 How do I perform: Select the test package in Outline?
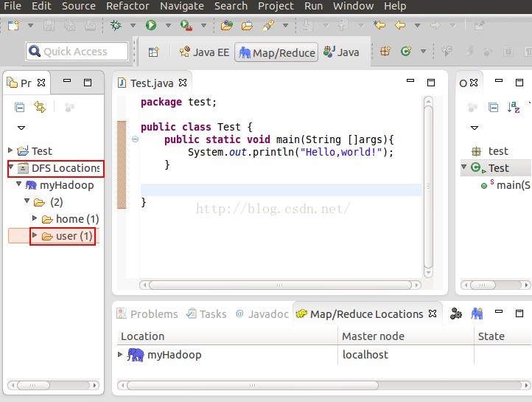(490, 151)
